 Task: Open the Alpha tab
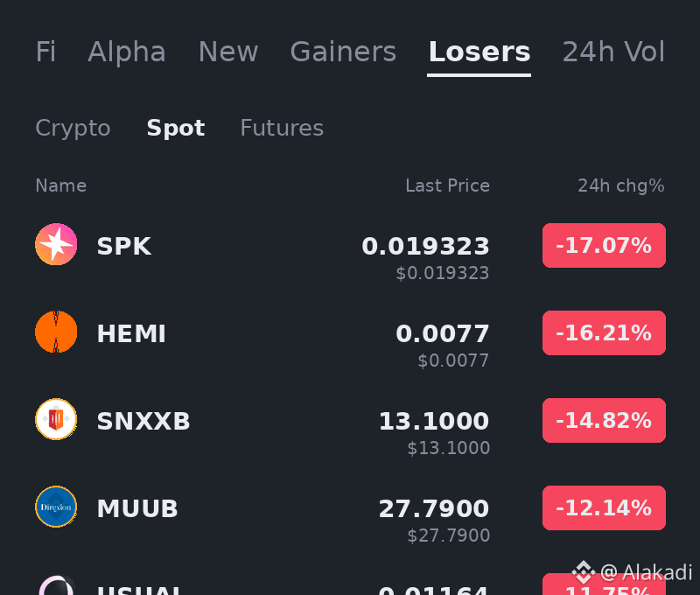[x=127, y=52]
